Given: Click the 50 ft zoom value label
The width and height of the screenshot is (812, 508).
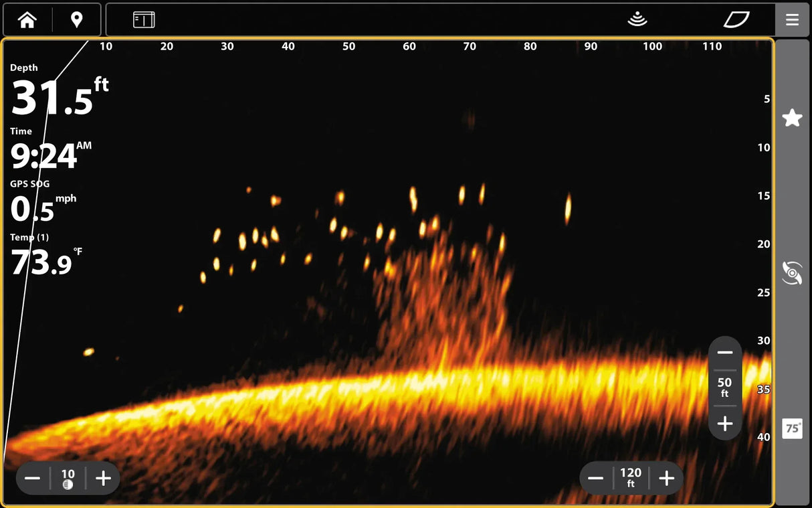Looking at the screenshot, I should (x=725, y=387).
